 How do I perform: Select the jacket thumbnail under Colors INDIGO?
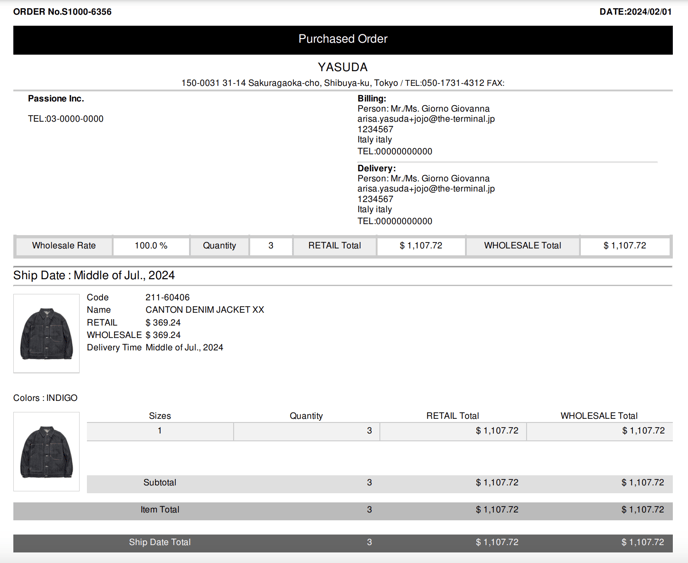[46, 451]
